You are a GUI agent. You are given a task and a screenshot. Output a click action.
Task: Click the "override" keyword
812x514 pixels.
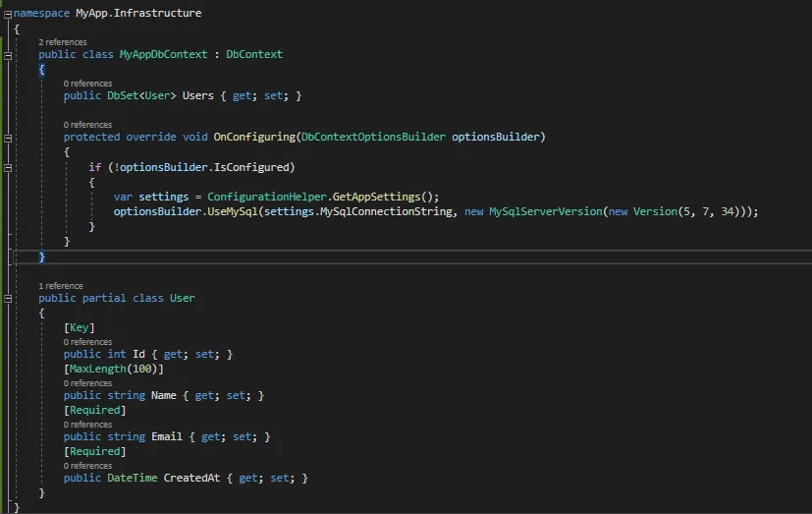151,137
